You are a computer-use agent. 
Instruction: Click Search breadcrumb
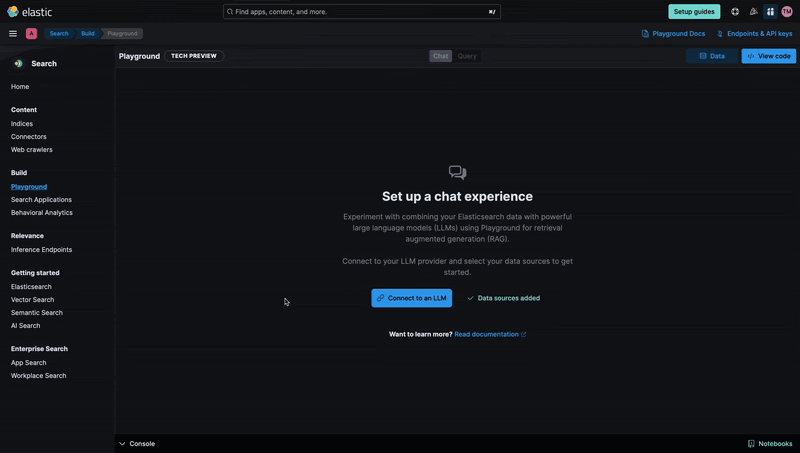[59, 34]
